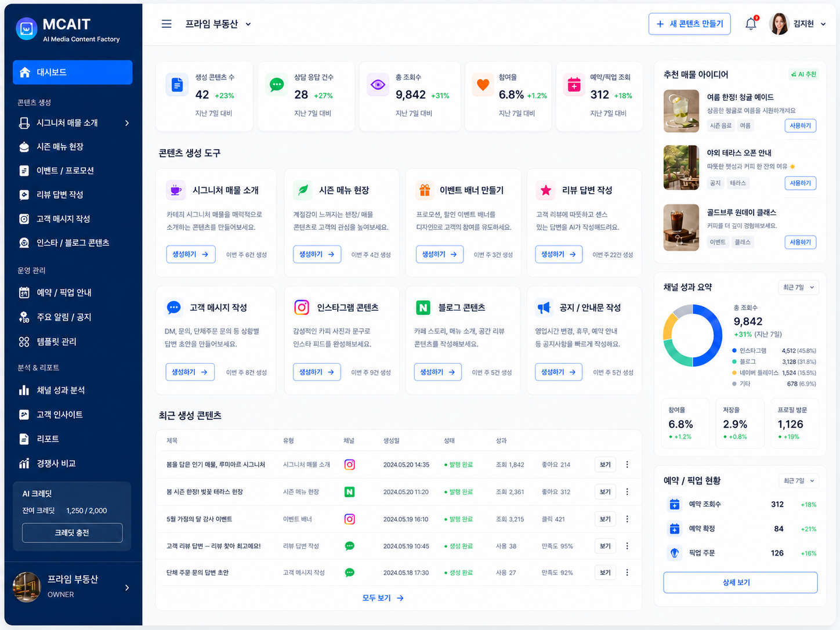Open the hamburger menu icon
This screenshot has height=630, width=840.
(166, 24)
